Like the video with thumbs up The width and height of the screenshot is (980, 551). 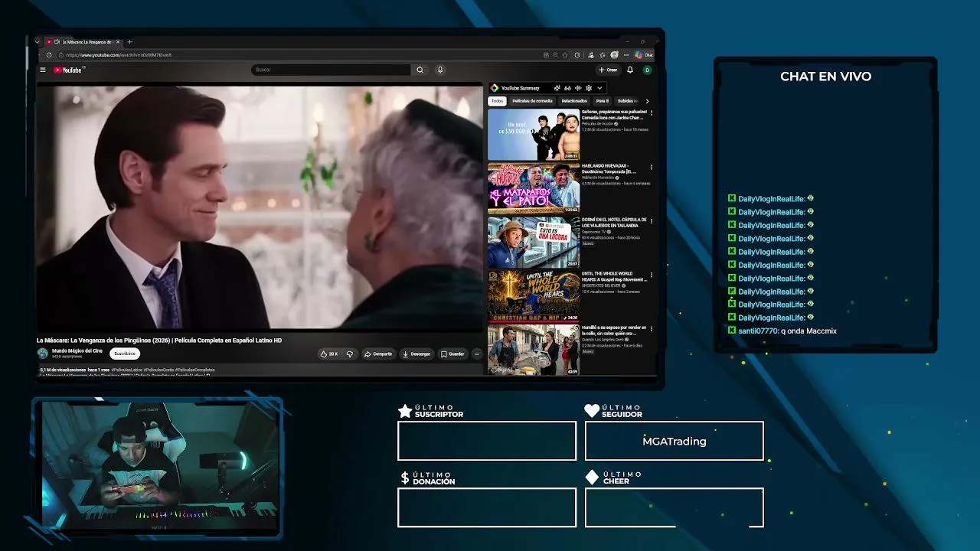point(329,354)
